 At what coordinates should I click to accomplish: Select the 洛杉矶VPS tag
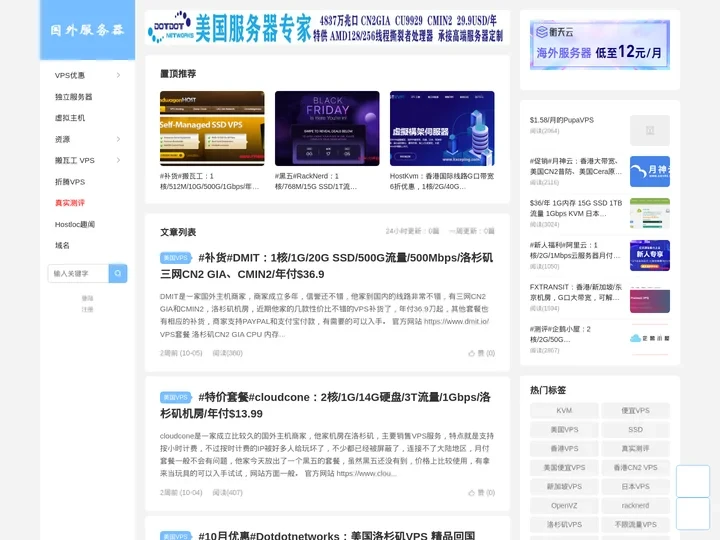[564, 524]
